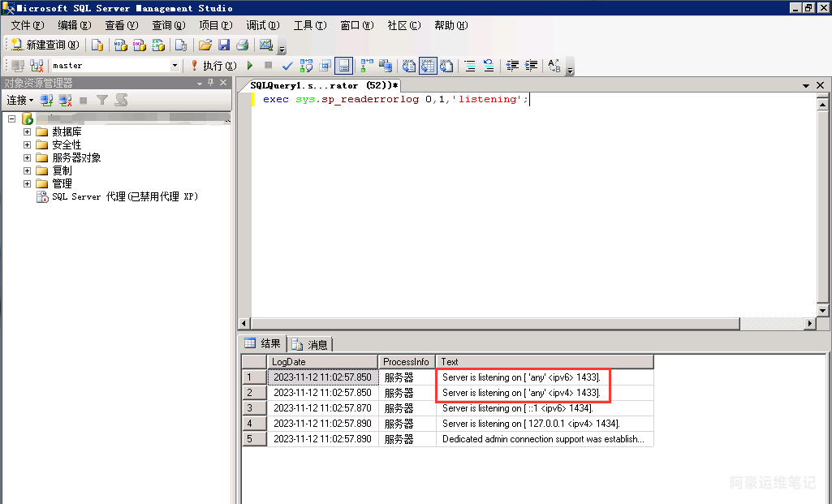Open the master database dropdown
This screenshot has width=832, height=504.
pos(175,66)
